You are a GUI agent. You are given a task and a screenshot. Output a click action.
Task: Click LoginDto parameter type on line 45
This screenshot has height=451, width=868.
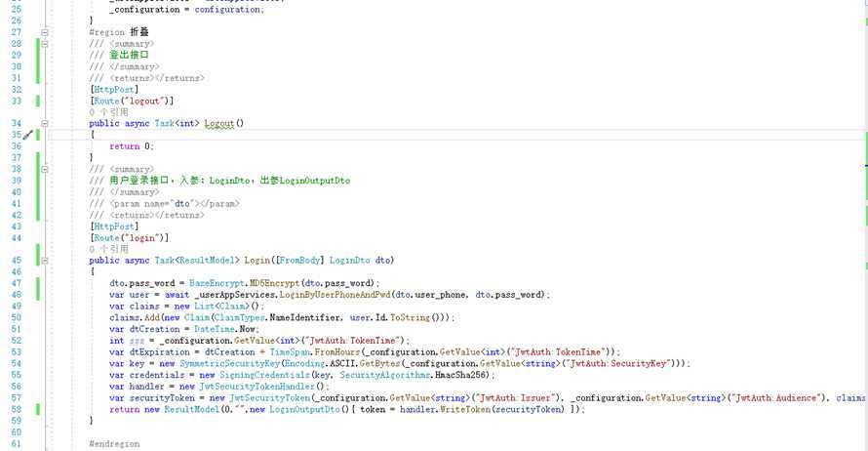point(350,261)
